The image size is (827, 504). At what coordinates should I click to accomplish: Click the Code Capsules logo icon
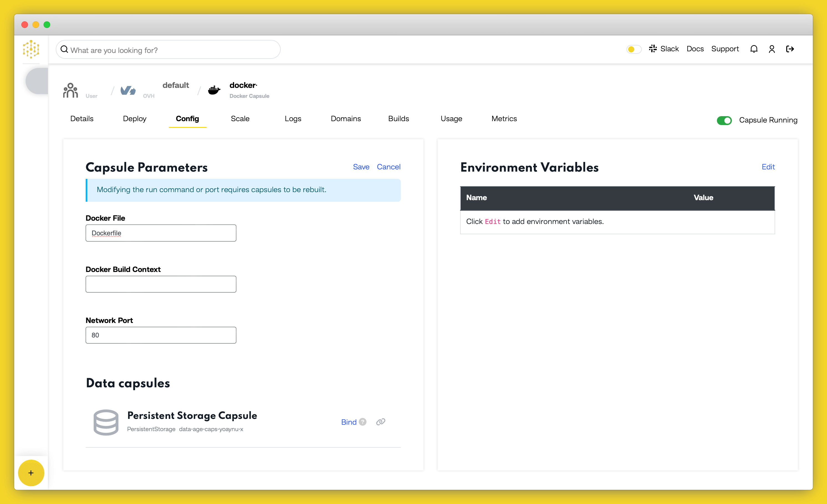tap(31, 49)
